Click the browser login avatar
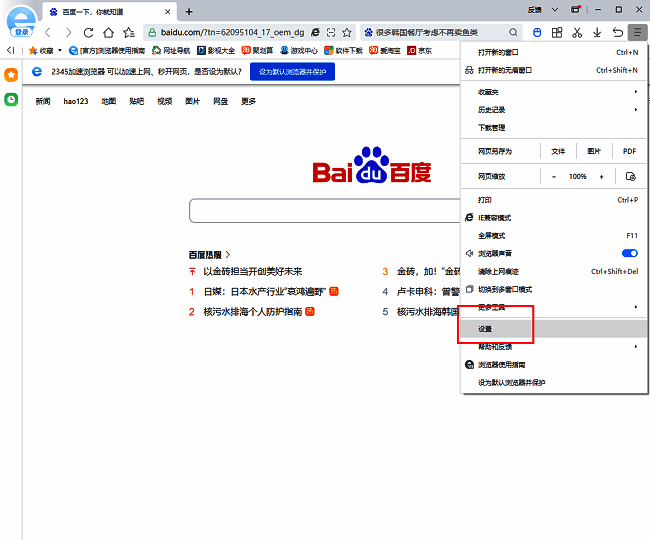The image size is (650, 540). [22, 22]
